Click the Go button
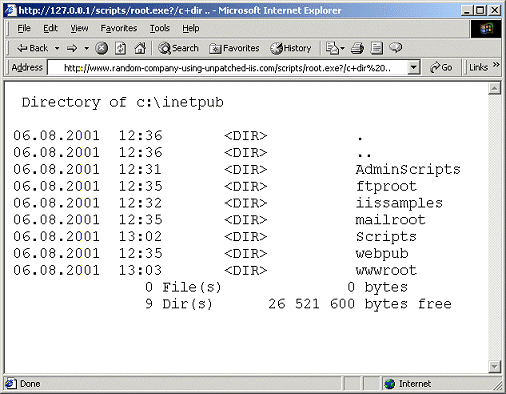Image resolution: width=506 pixels, height=394 pixels. pos(441,68)
